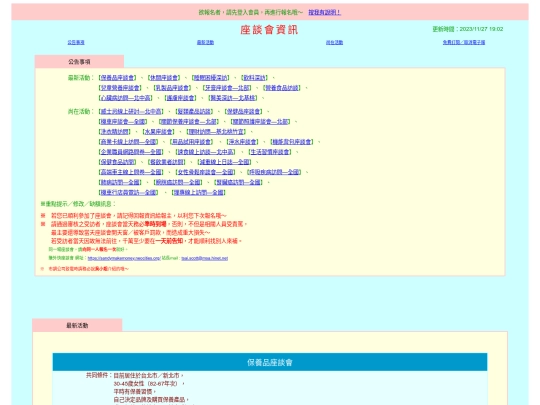Open the 洗衣精訪問 link
Image resolution: width=540 pixels, height=405 pixels.
pyautogui.click(x=115, y=132)
